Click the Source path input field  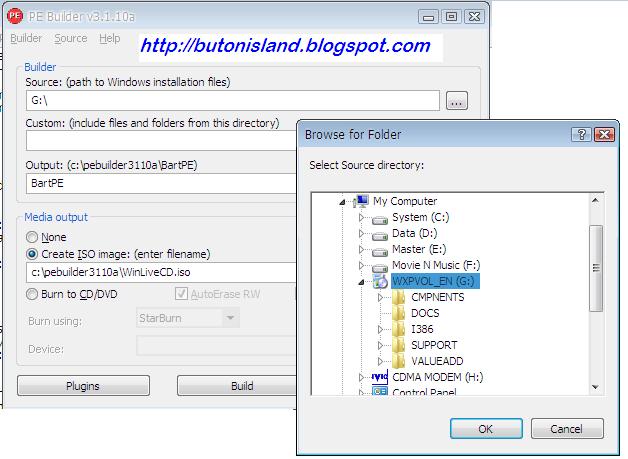pyautogui.click(x=233, y=101)
